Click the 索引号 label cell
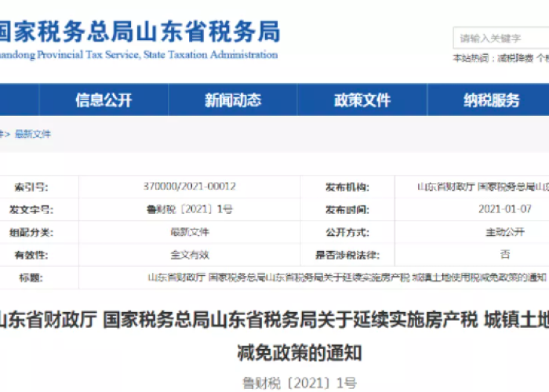The height and width of the screenshot is (392, 549). (31, 187)
